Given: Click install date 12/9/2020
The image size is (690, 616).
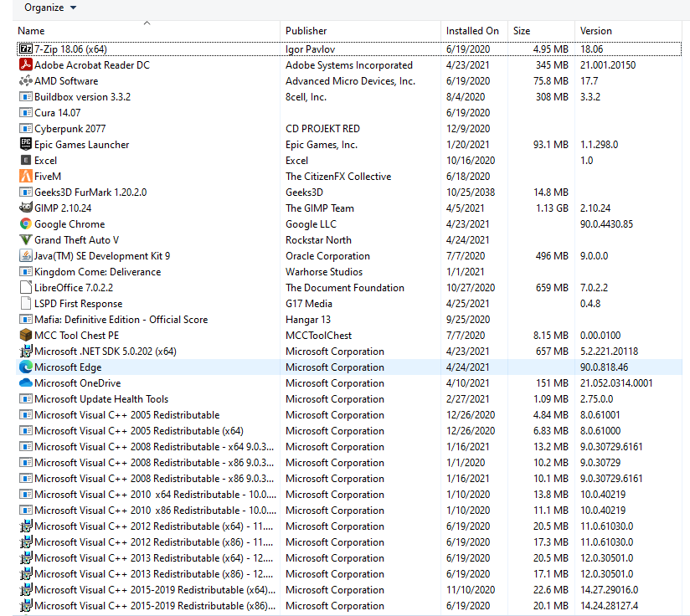Looking at the screenshot, I should (468, 129).
